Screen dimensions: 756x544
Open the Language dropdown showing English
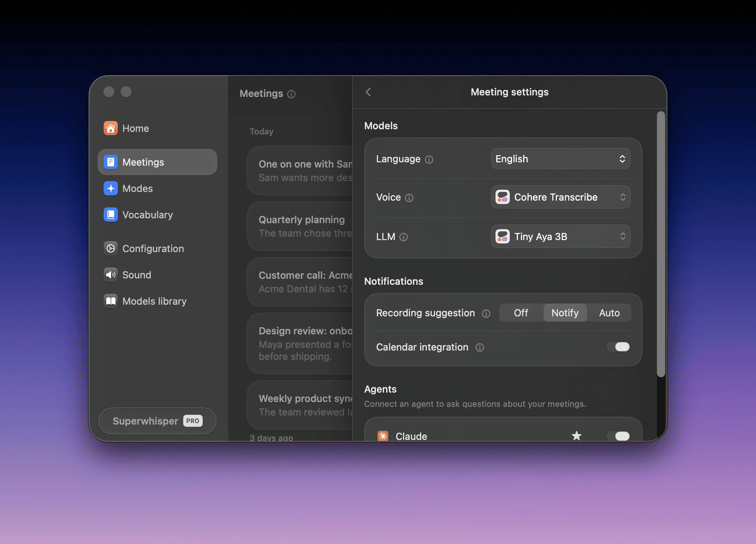560,159
